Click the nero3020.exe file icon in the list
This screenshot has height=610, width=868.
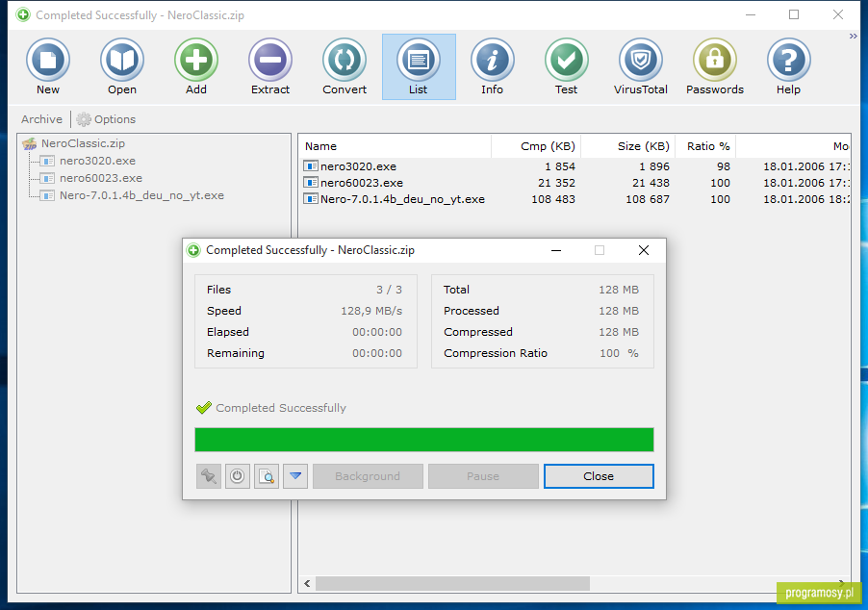click(x=311, y=165)
